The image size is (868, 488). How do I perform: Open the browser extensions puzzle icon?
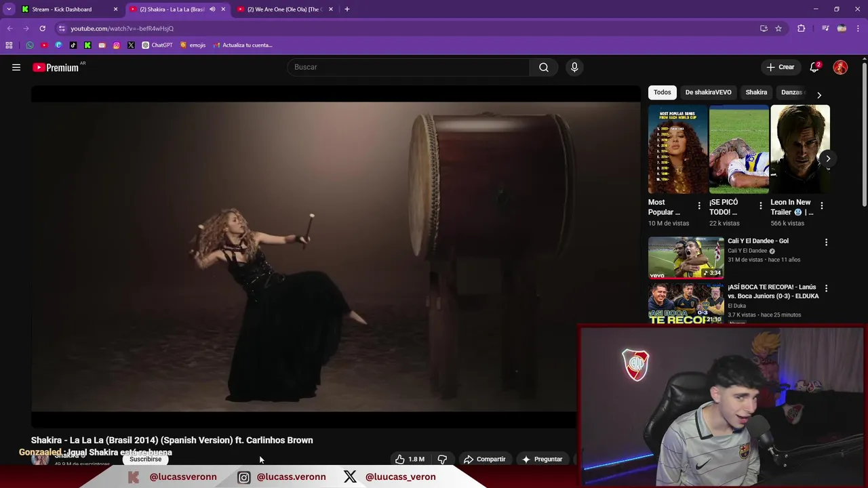click(x=801, y=28)
